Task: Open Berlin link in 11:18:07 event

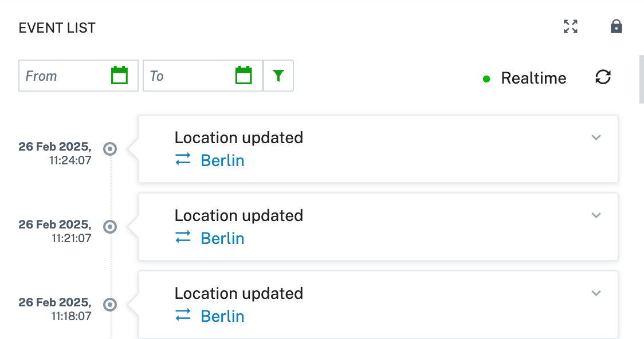Action: [x=222, y=316]
